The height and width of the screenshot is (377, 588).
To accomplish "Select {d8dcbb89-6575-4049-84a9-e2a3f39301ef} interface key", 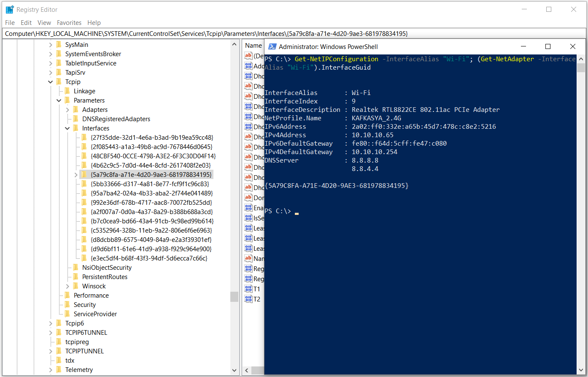I will pyautogui.click(x=151, y=240).
